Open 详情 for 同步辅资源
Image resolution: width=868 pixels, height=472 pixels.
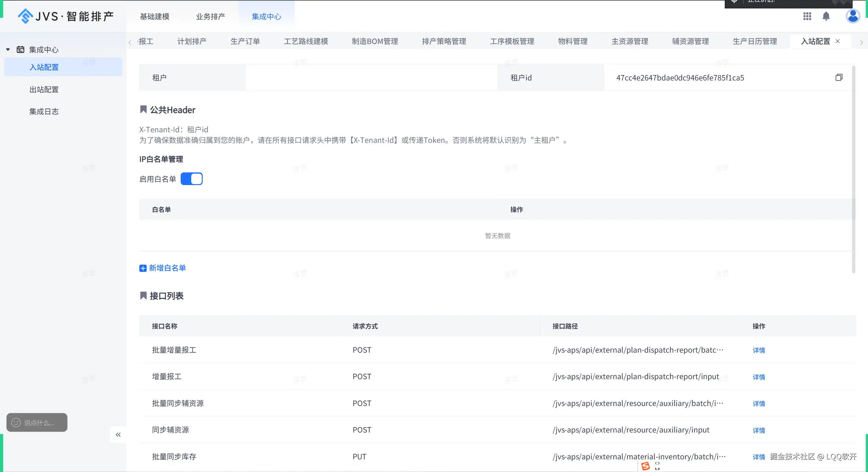click(x=759, y=430)
